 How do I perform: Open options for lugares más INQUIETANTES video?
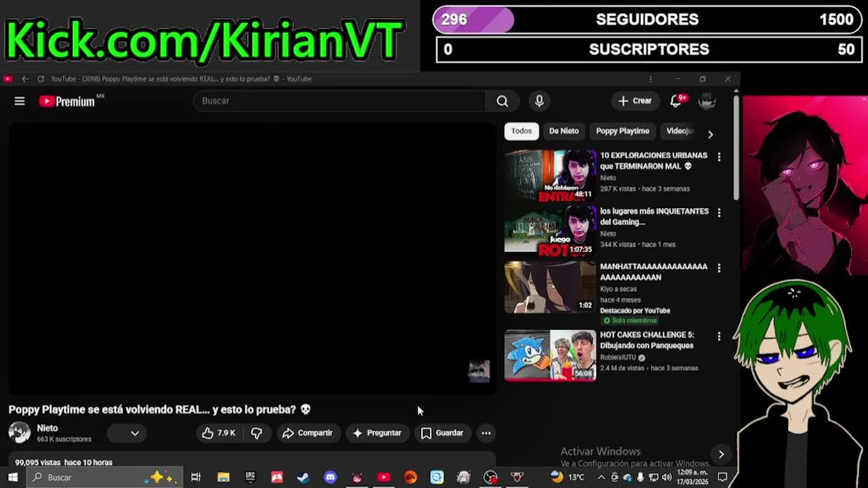tap(719, 213)
